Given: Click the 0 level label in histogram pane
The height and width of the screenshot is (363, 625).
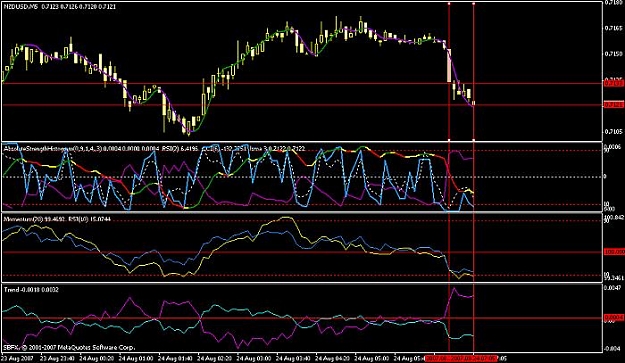Looking at the screenshot, I should [x=605, y=177].
